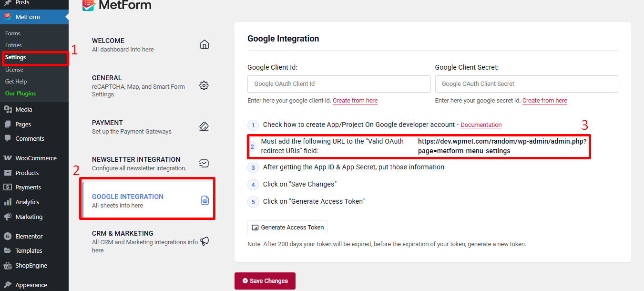Switch to the GOOGLE INTEGRATION section

127,196
